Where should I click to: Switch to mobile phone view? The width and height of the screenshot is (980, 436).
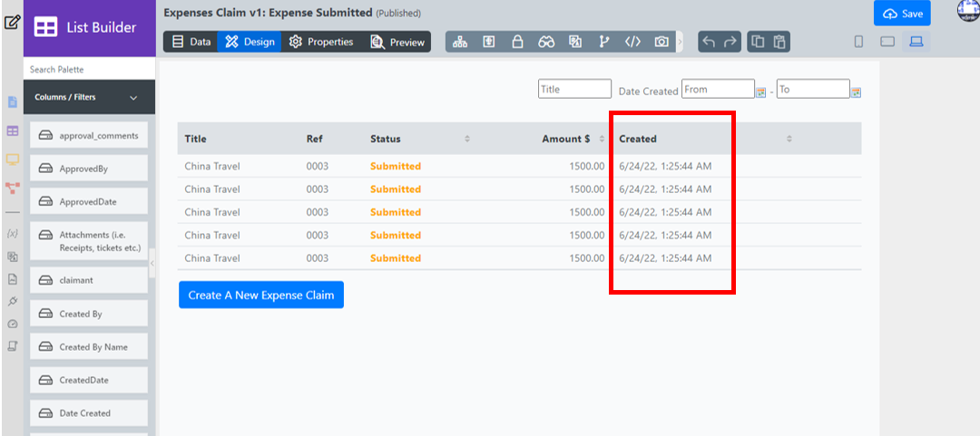[x=858, y=42]
